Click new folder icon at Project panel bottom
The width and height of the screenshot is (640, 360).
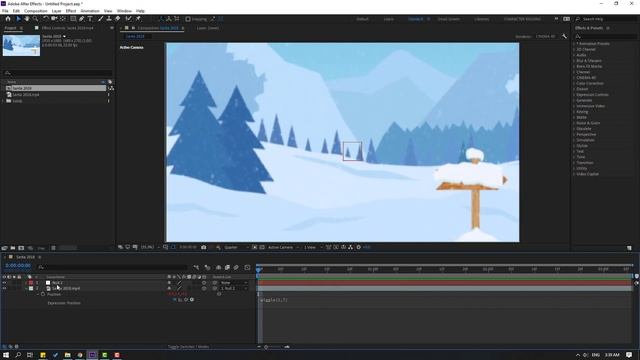[x=13, y=248]
